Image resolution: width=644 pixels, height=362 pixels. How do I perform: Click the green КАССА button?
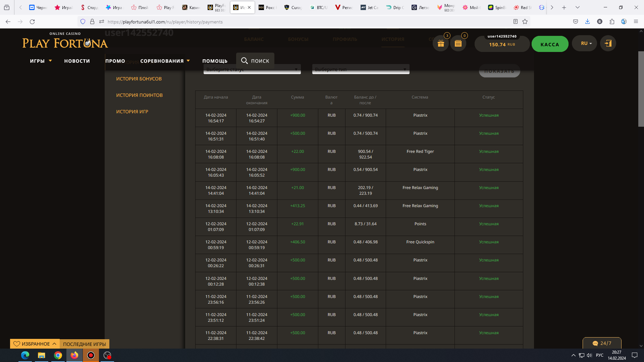point(550,44)
